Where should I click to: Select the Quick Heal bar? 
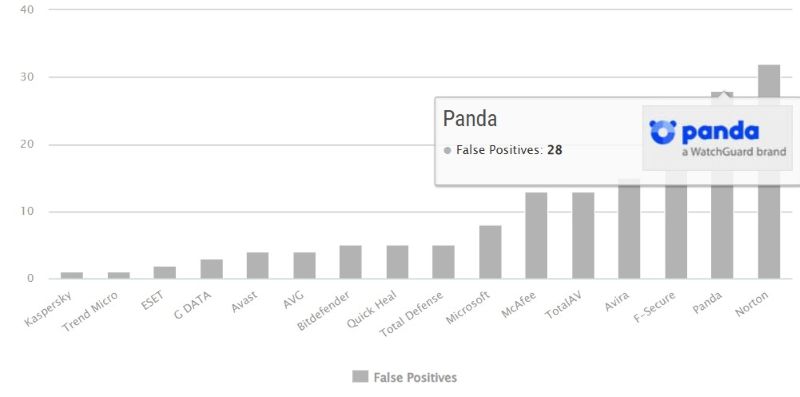(x=397, y=262)
